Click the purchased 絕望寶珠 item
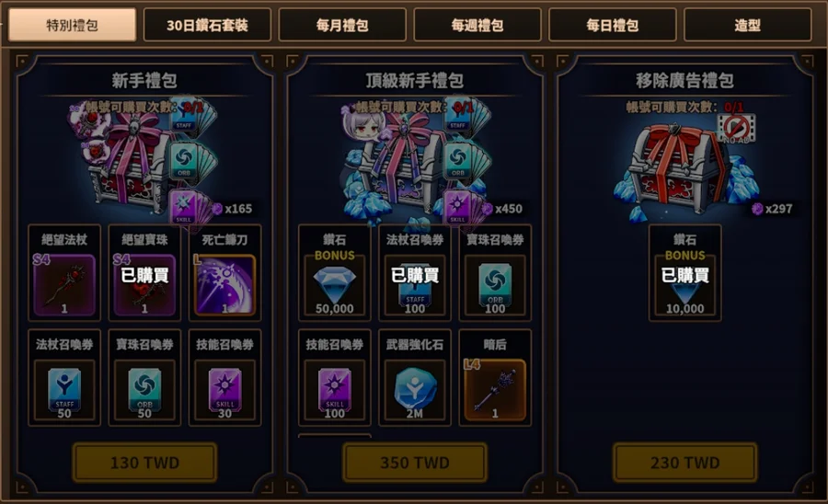Image resolution: width=828 pixels, height=504 pixels. (x=144, y=285)
